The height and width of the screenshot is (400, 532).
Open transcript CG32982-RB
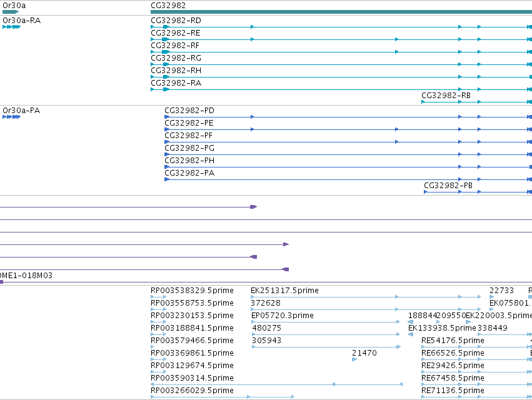coord(446,96)
